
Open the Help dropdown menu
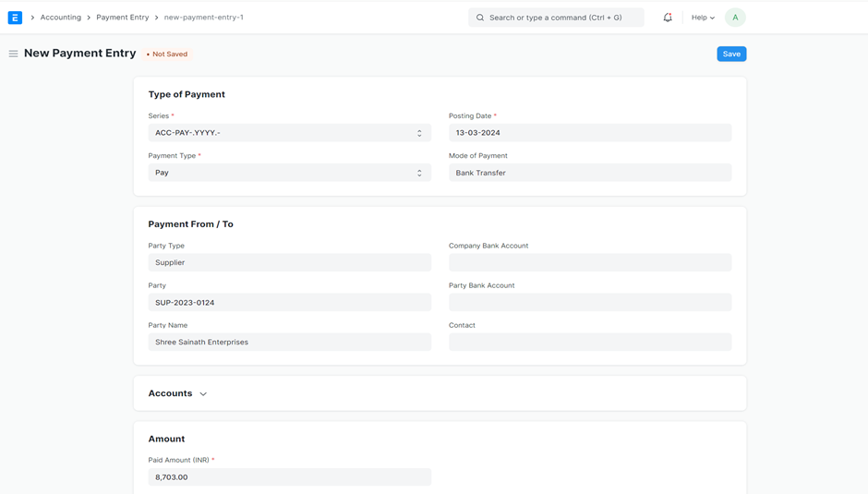(703, 18)
